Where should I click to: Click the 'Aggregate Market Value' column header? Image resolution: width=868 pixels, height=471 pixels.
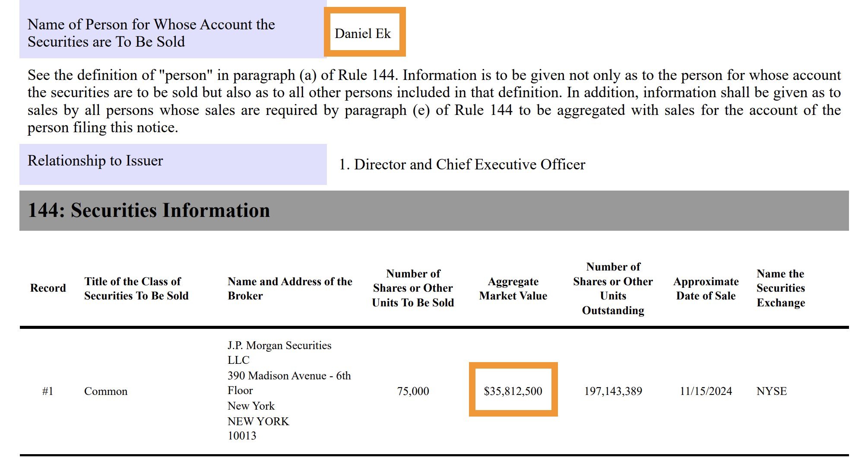(513, 288)
